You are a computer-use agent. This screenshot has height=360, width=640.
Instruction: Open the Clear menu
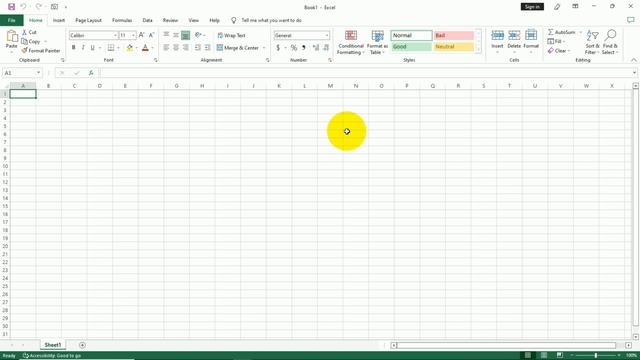click(558, 51)
